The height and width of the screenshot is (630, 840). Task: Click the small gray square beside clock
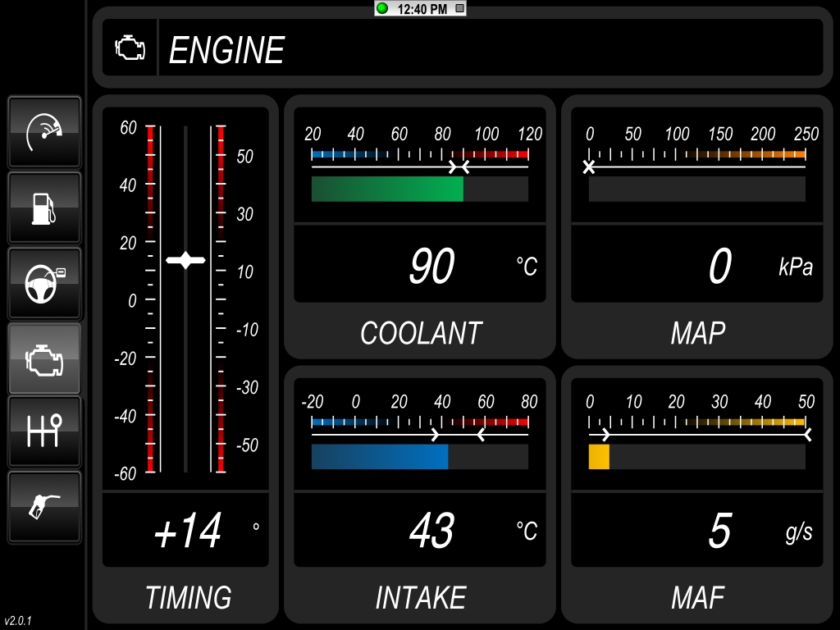(459, 8)
